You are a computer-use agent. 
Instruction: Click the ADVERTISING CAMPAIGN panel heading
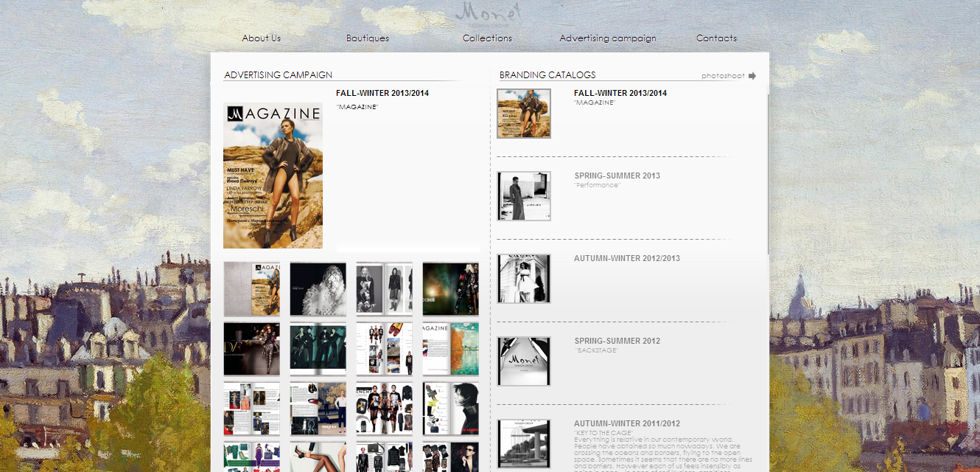click(278, 75)
